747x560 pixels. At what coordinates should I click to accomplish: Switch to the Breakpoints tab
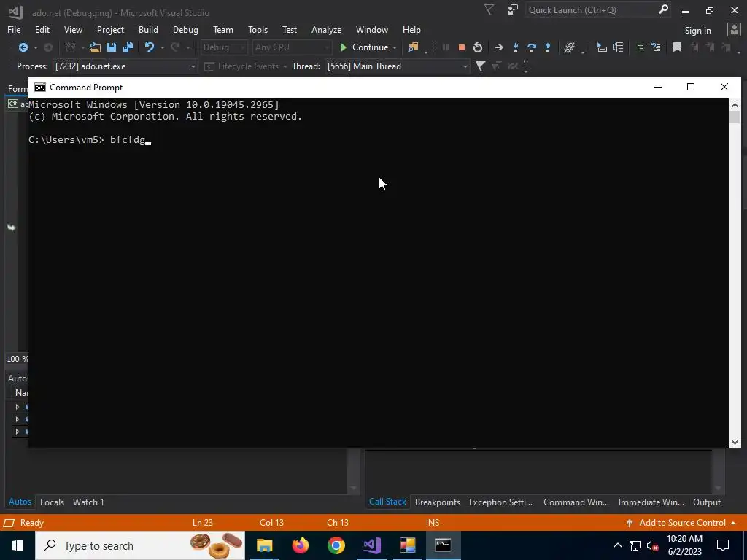pos(438,502)
